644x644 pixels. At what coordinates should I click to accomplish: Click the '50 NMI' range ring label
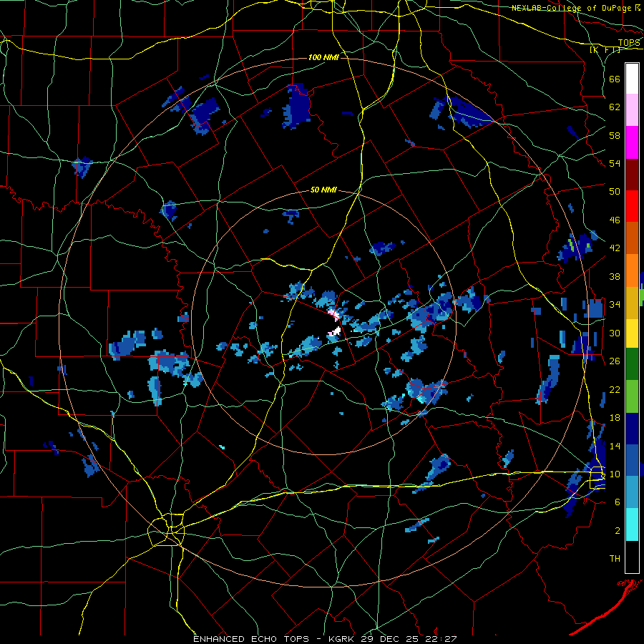(323, 190)
